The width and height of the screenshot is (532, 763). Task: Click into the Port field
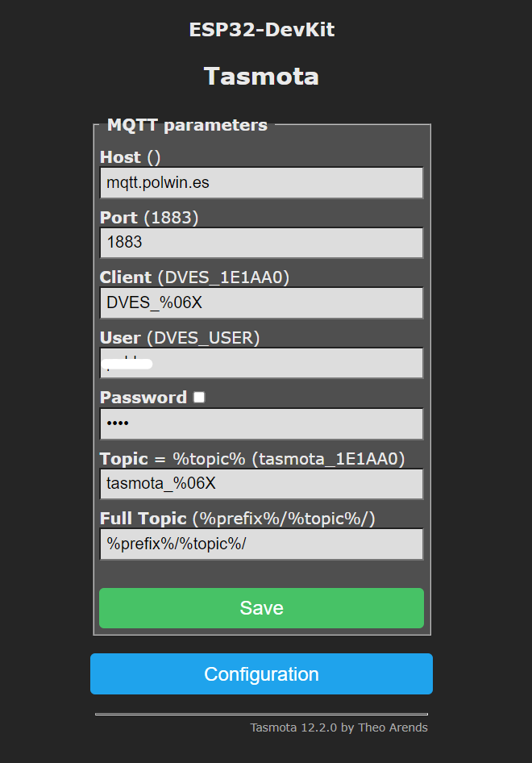261,242
